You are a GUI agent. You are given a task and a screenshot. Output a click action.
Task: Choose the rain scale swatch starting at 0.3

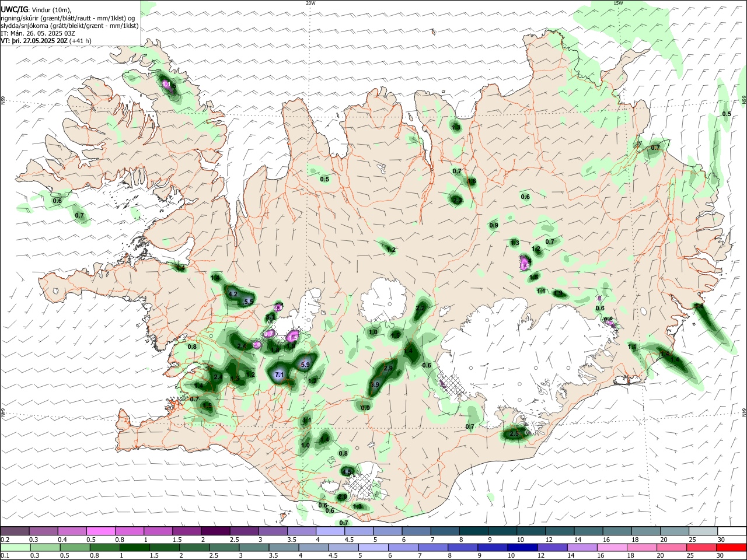pos(46,548)
